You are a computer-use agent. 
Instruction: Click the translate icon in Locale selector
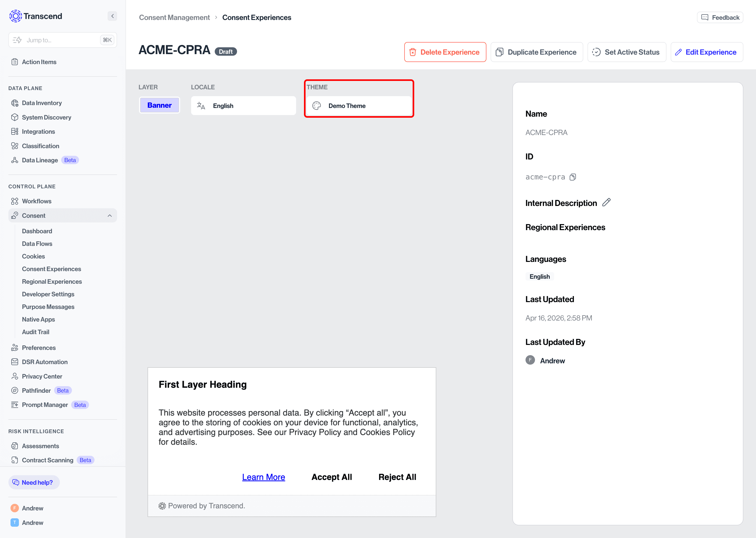[201, 106]
